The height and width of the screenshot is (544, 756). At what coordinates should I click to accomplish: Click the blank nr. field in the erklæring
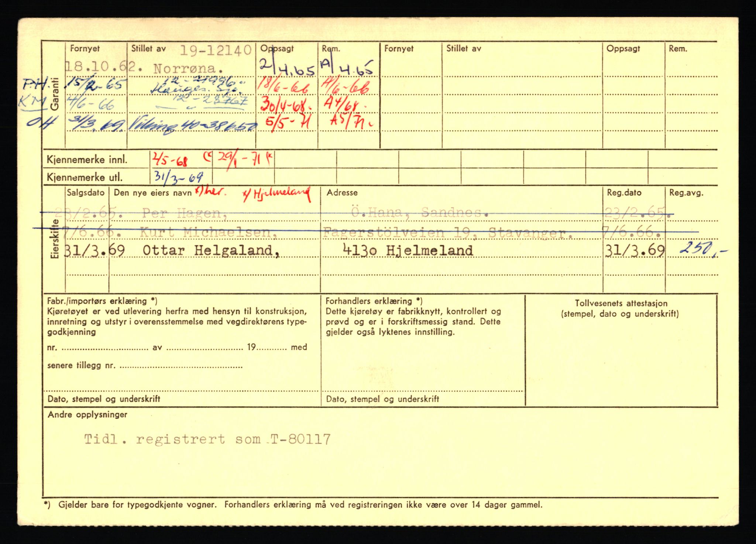click(x=105, y=348)
